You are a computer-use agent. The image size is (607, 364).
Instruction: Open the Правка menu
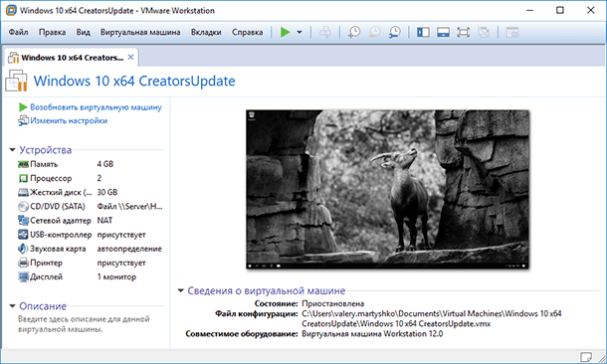click(x=52, y=32)
